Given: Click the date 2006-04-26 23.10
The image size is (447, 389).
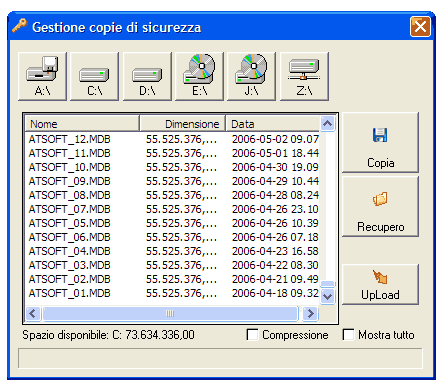Looking at the screenshot, I should 275,209.
